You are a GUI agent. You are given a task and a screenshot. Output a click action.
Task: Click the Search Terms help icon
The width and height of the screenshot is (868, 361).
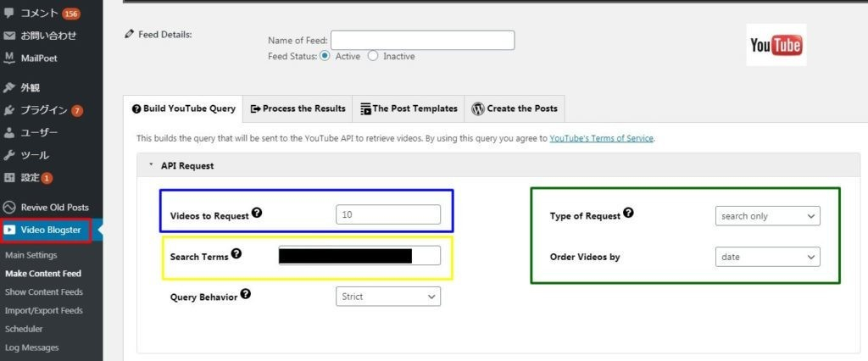(236, 253)
